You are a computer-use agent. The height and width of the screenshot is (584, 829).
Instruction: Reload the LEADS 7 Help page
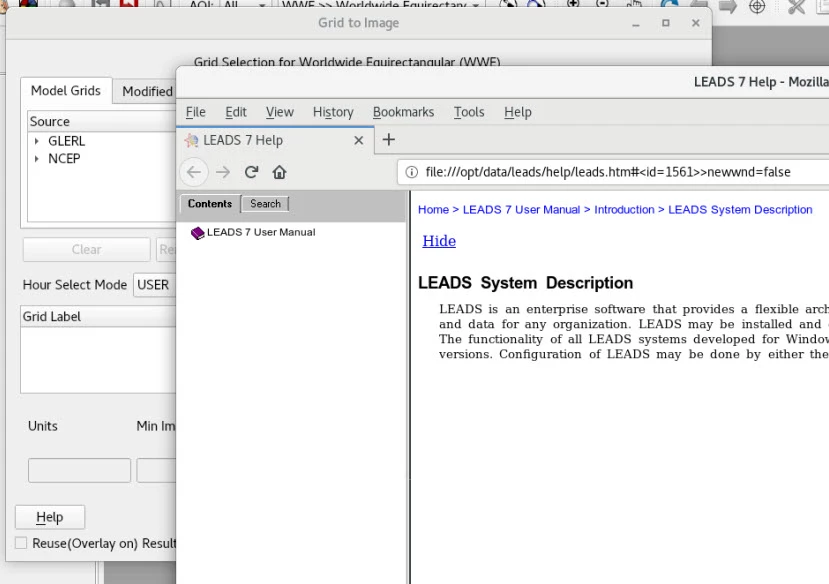coord(251,172)
